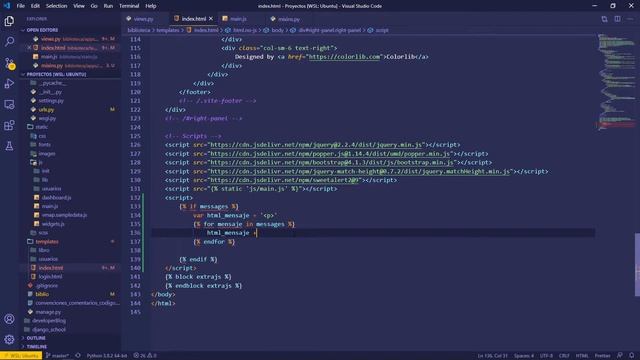640x360 pixels.
Task: Click the editor vertical scrollbar thumb
Action: (637, 264)
